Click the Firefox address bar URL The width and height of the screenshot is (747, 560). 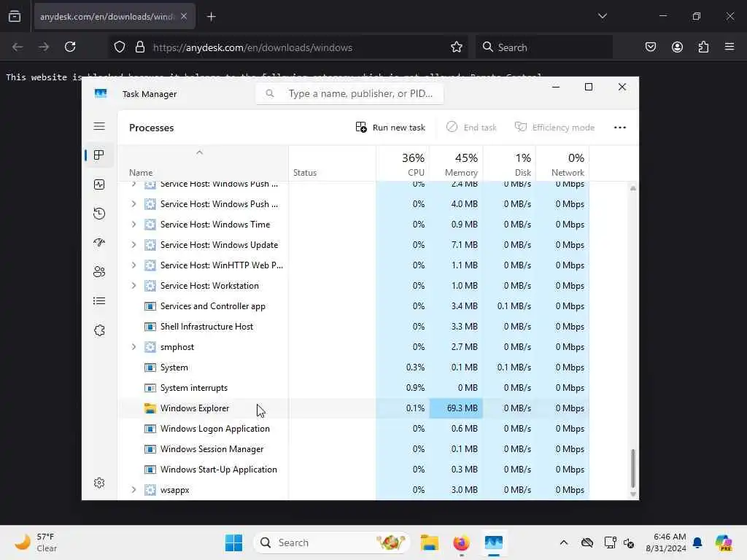252,47
